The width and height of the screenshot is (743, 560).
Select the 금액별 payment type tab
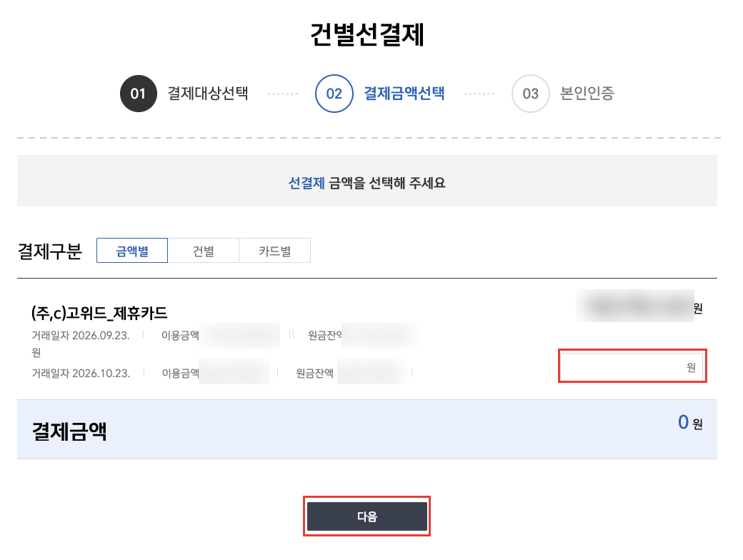click(x=132, y=251)
